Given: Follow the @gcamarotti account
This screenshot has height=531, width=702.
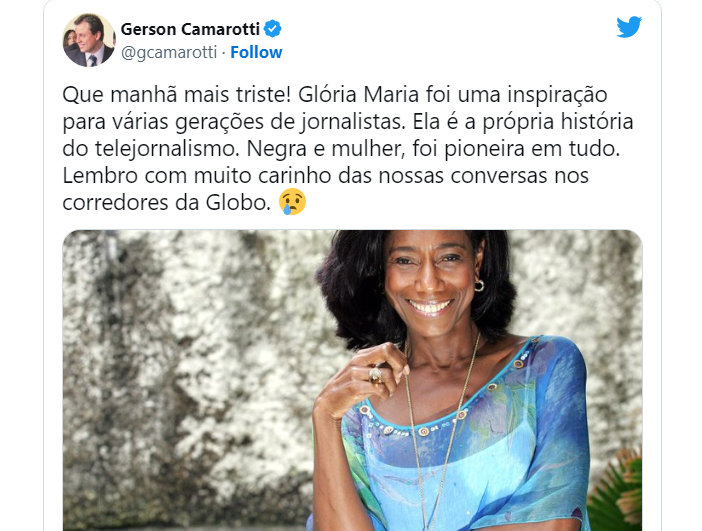Looking at the screenshot, I should [x=256, y=52].
